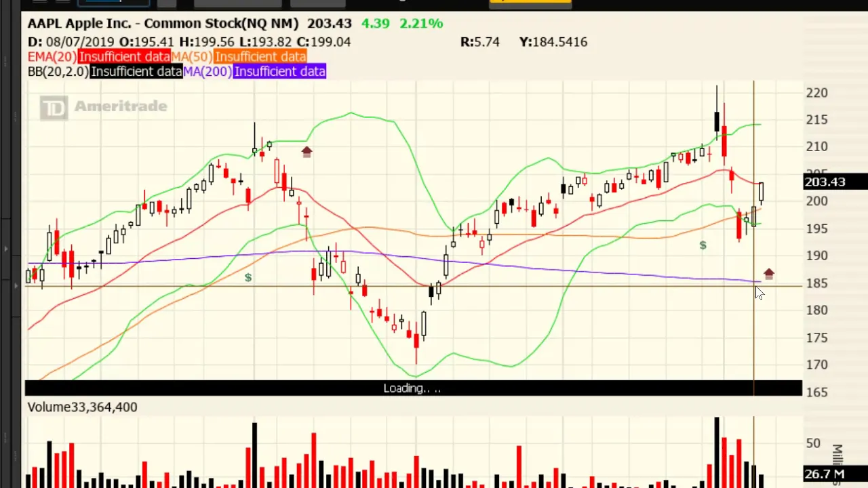The height and width of the screenshot is (488, 868).
Task: Click the black BB Insufficient data swatch
Action: [136, 71]
